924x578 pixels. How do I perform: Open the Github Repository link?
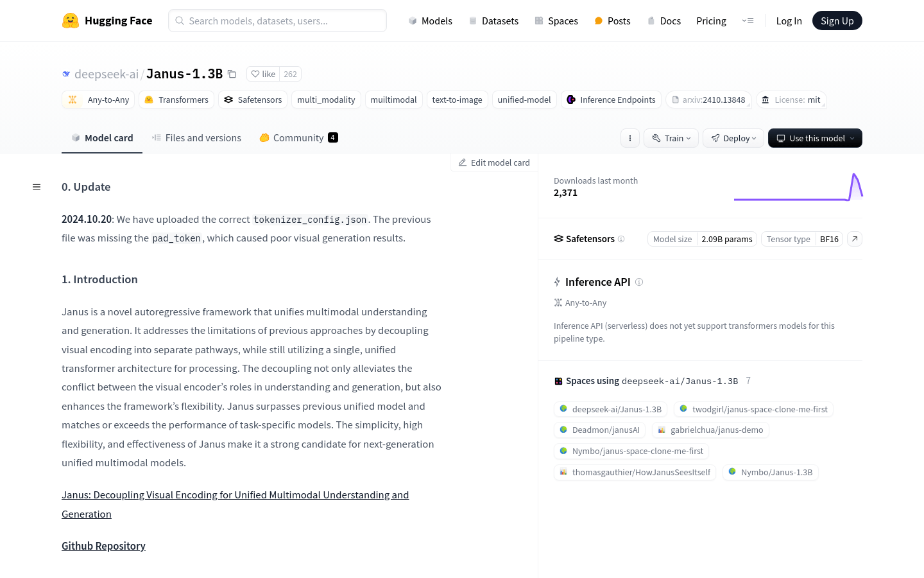103,546
